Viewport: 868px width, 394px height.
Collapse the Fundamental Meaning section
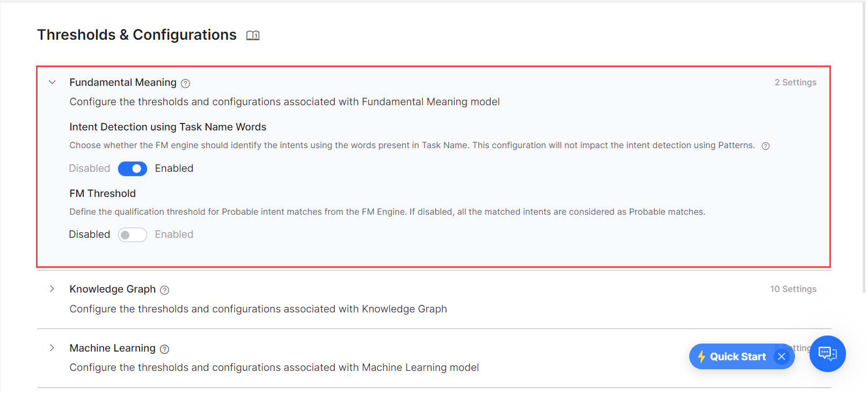[52, 82]
